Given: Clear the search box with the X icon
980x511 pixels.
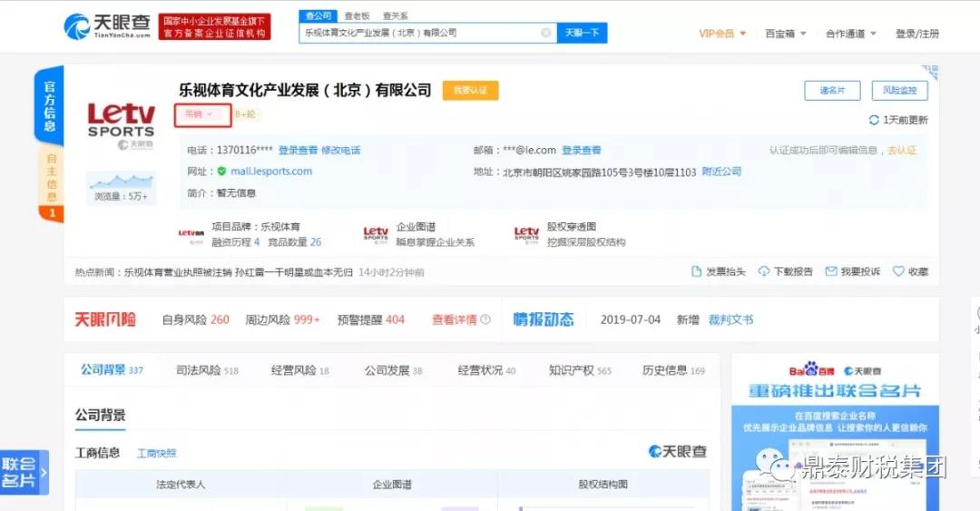Looking at the screenshot, I should coord(545,33).
